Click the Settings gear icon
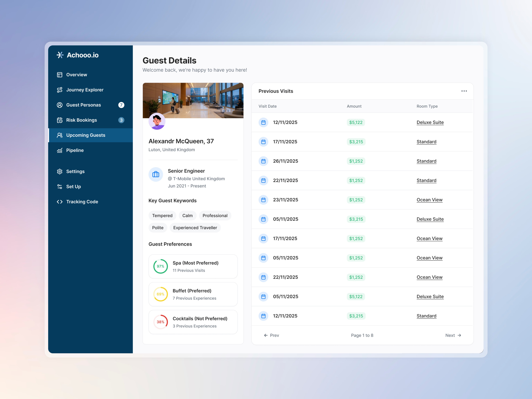This screenshot has width=532, height=399. pyautogui.click(x=60, y=172)
